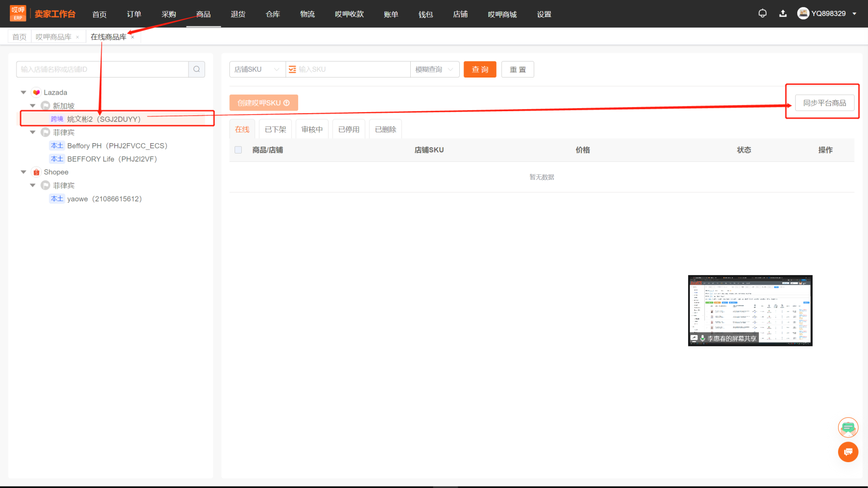The width and height of the screenshot is (868, 488).
Task: Select the 在线 status tab
Action: (x=242, y=129)
